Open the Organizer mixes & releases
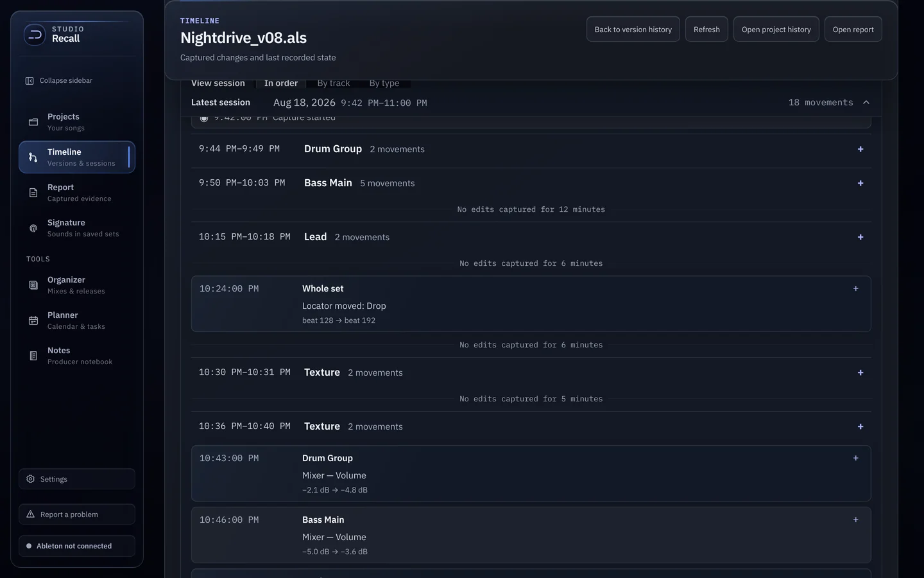This screenshot has width=924, height=578. coord(77,285)
